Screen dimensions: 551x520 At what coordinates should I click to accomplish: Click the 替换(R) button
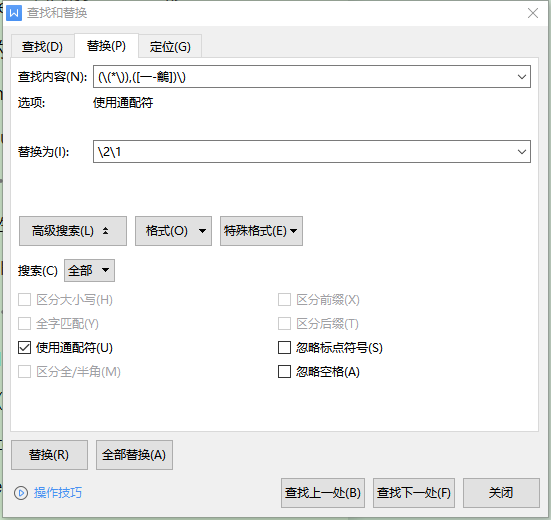pos(49,455)
